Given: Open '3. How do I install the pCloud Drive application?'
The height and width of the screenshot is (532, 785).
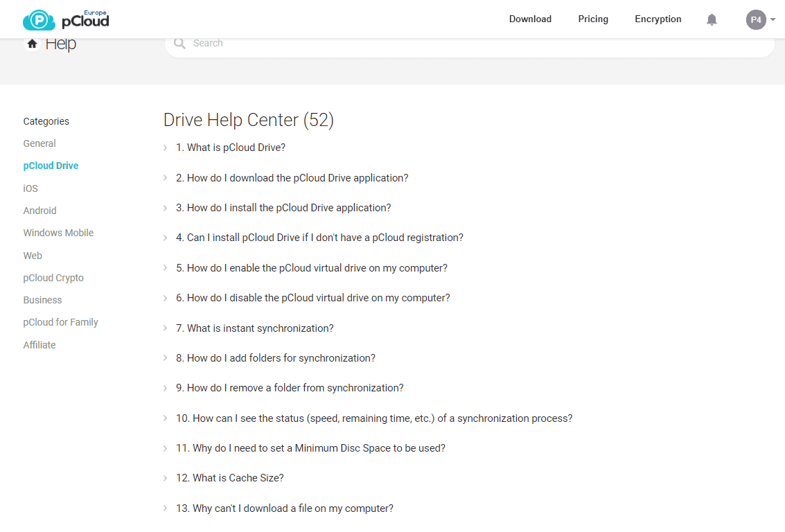Looking at the screenshot, I should tap(283, 208).
